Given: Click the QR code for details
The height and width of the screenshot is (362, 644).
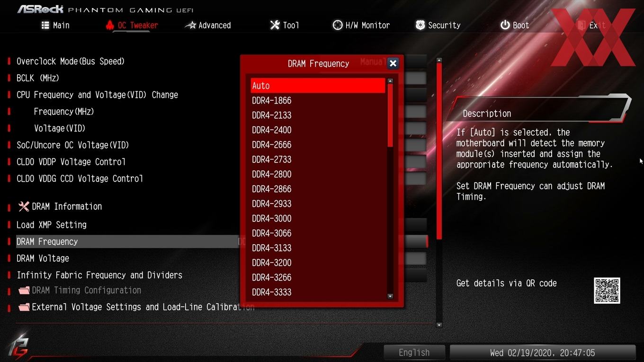Looking at the screenshot, I should tap(607, 291).
